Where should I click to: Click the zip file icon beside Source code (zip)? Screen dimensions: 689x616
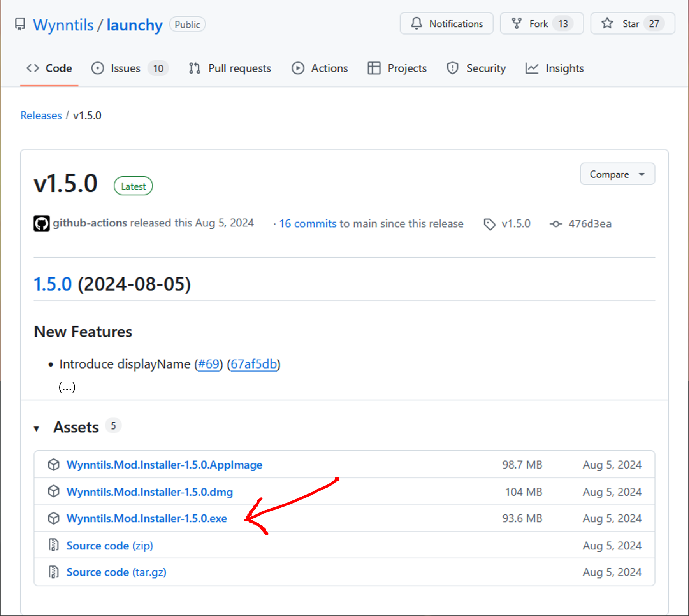point(54,545)
